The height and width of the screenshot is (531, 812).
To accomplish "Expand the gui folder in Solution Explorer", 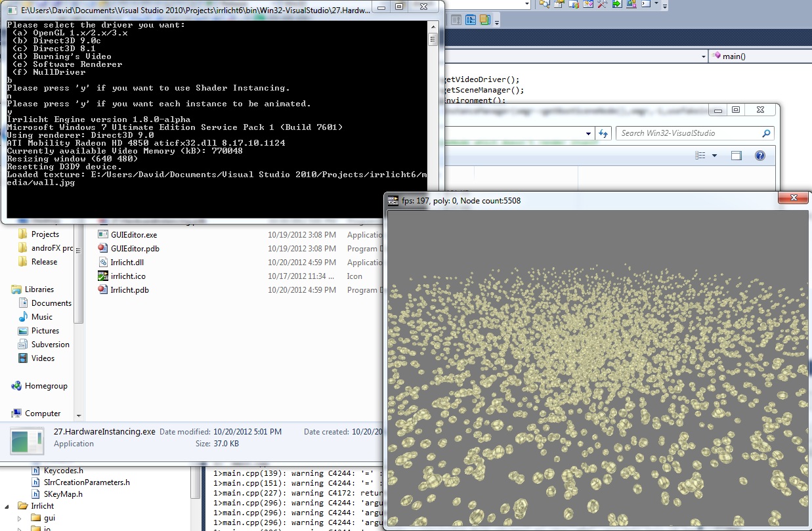I will click(20, 518).
